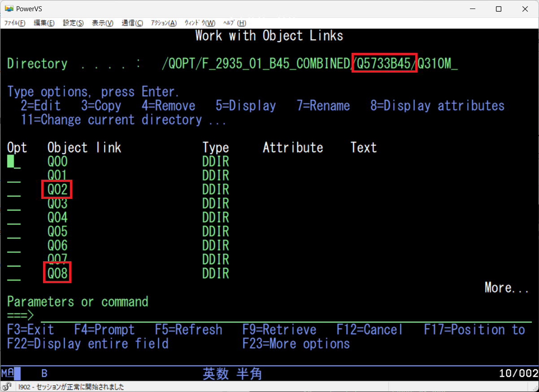This screenshot has width=539, height=392.
Task: Click F4=Prompt function key label
Action: [104, 330]
